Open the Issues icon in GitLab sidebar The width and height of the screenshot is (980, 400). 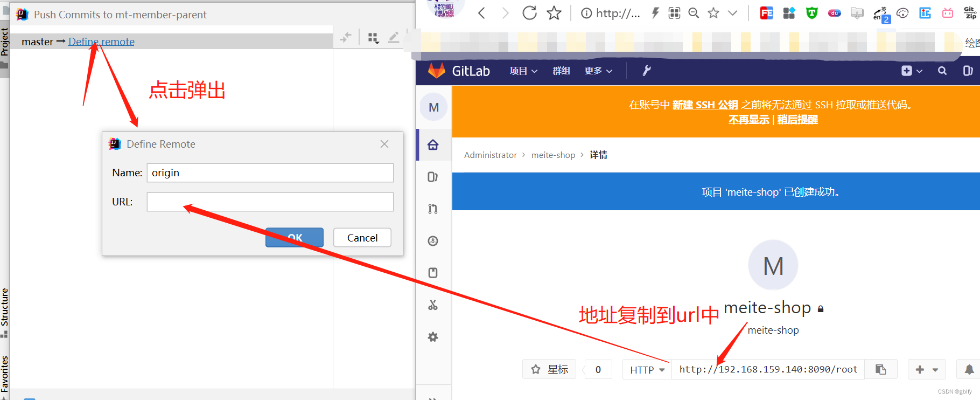432,177
